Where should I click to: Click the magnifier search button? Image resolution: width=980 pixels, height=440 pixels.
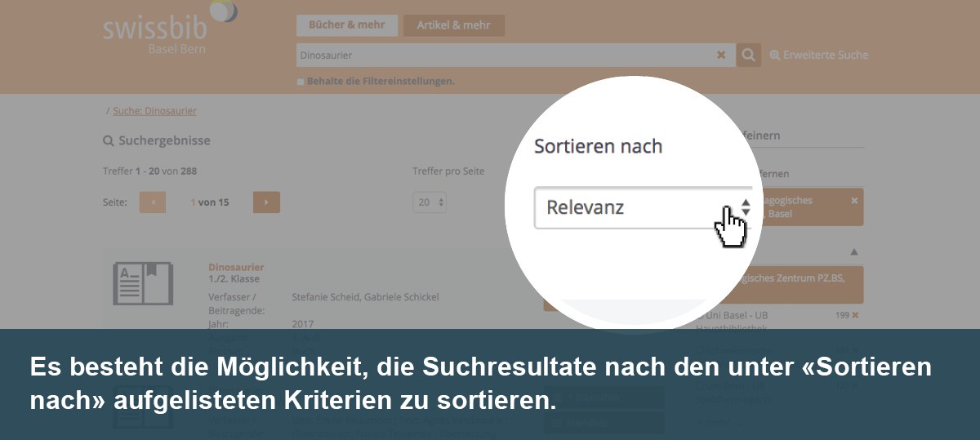coord(748,56)
